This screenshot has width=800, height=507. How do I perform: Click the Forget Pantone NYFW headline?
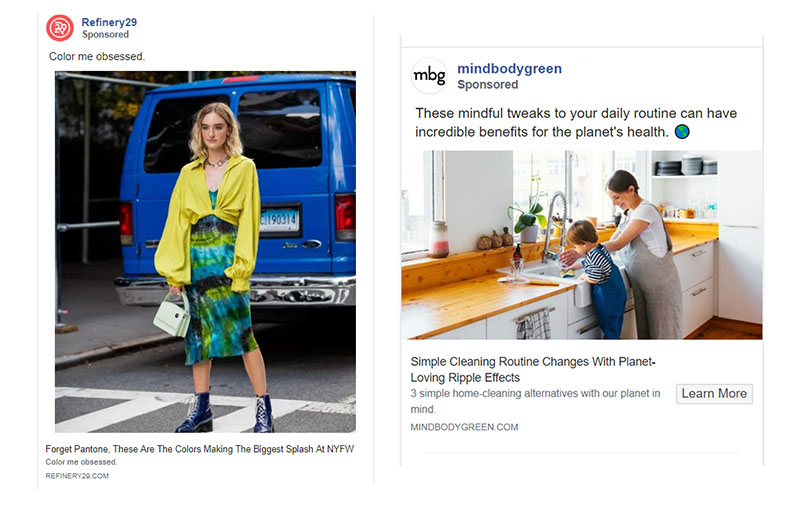pyautogui.click(x=199, y=449)
